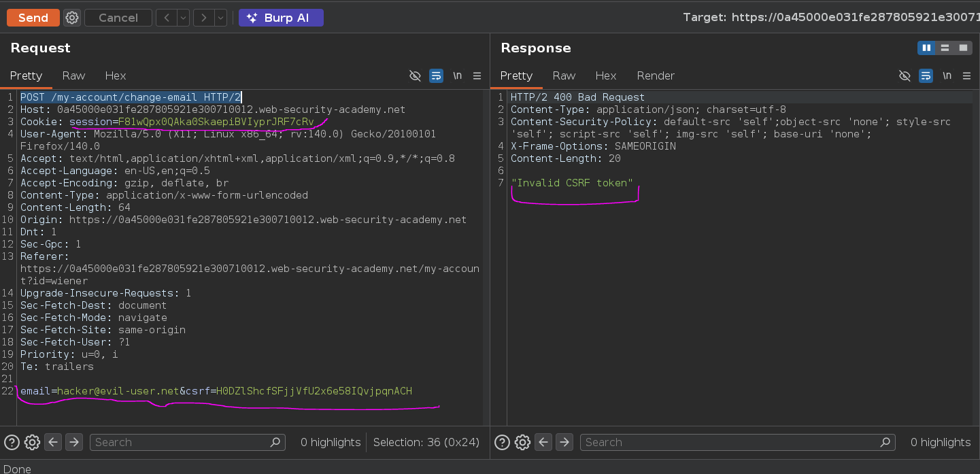Click the csrf token value in body

click(x=315, y=391)
